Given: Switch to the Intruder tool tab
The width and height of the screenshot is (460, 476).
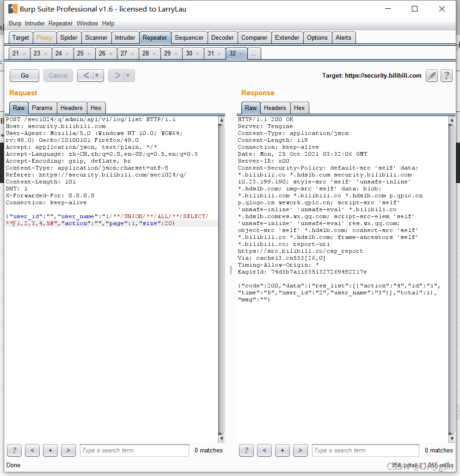Looking at the screenshot, I should (125, 37).
